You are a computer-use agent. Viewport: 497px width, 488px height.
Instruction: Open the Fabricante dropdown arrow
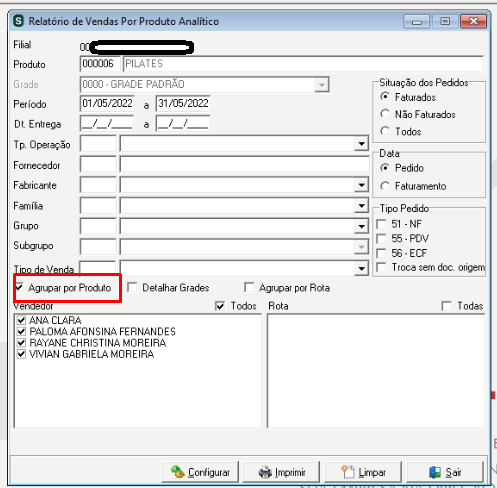[x=361, y=185]
